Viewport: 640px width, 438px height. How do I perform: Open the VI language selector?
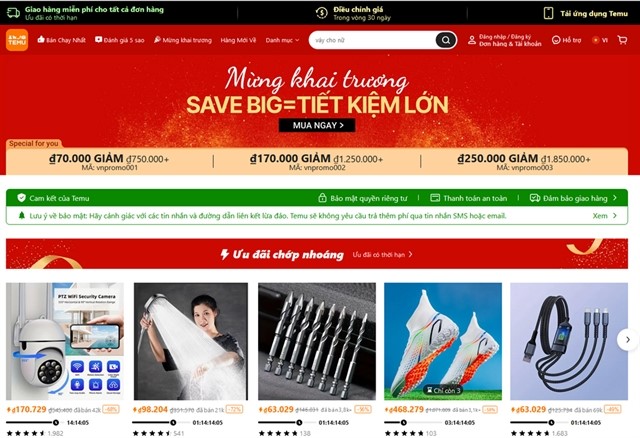pyautogui.click(x=600, y=40)
